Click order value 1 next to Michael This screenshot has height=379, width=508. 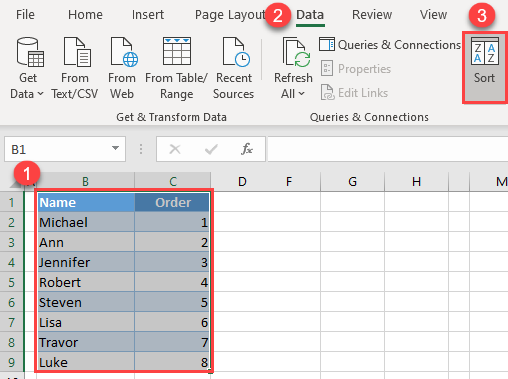click(172, 222)
